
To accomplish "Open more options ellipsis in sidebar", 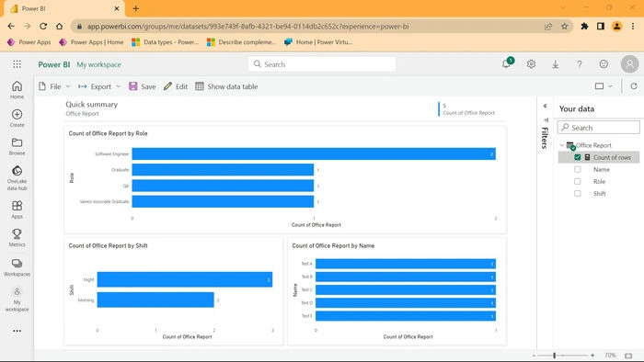I will [x=17, y=331].
